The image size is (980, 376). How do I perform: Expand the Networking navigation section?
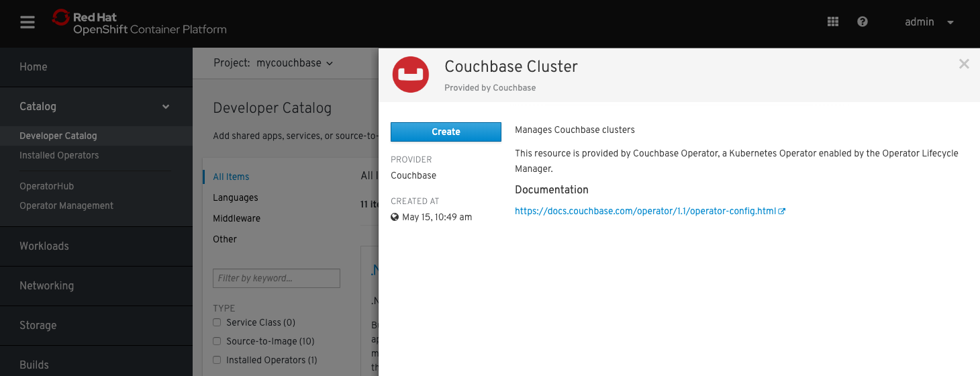[x=96, y=285]
